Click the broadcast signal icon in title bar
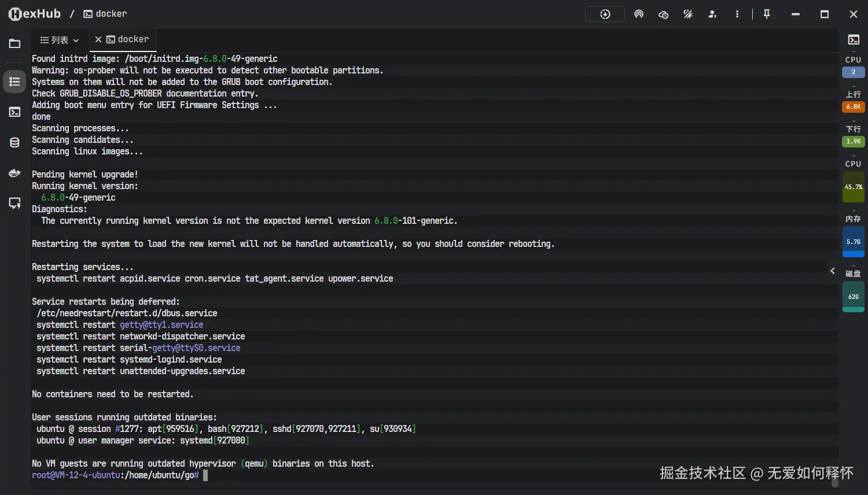The height and width of the screenshot is (495, 868). [x=639, y=14]
